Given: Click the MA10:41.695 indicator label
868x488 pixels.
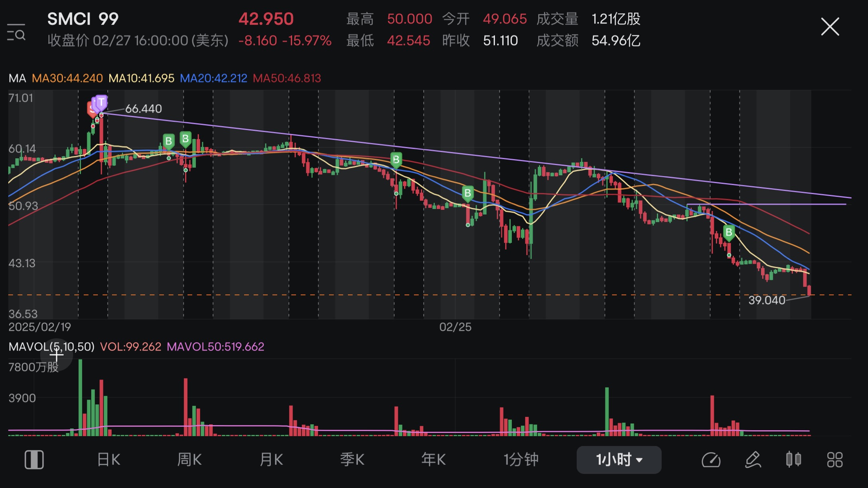Looking at the screenshot, I should 141,78.
